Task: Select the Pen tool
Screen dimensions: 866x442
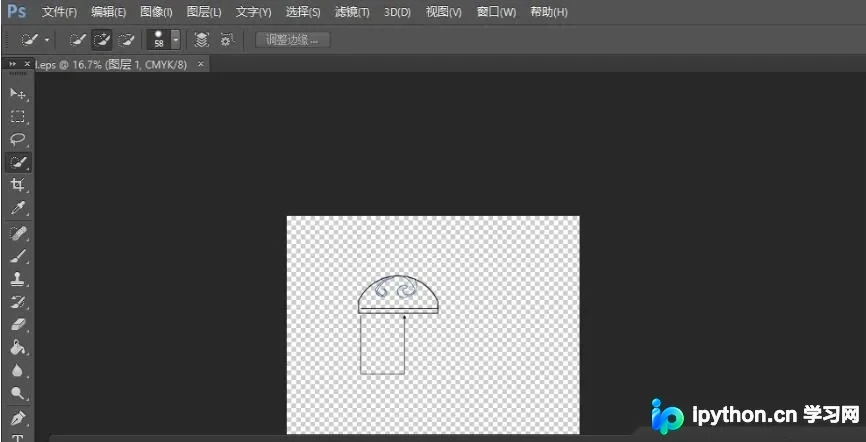Action: click(x=18, y=417)
